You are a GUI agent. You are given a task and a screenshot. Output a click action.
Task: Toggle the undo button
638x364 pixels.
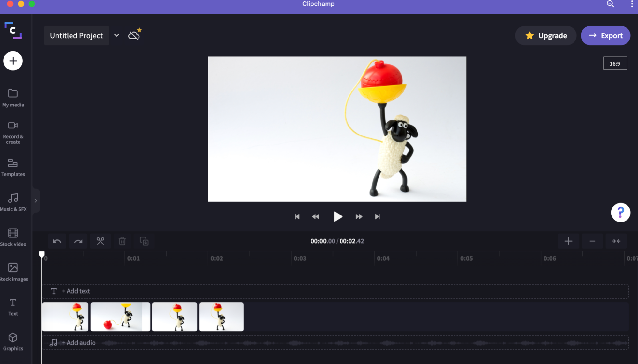click(x=56, y=241)
